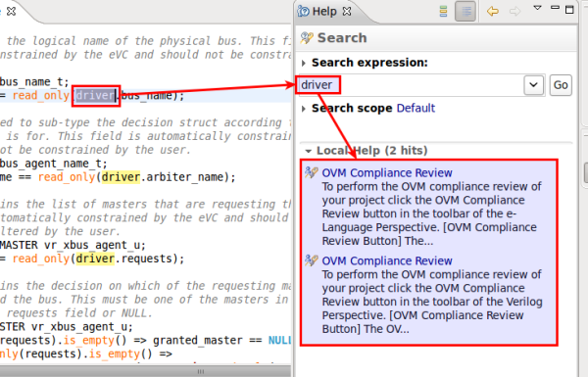The width and height of the screenshot is (588, 377).
Task: Click 'granted_master' in the code editor
Action: click(197, 340)
